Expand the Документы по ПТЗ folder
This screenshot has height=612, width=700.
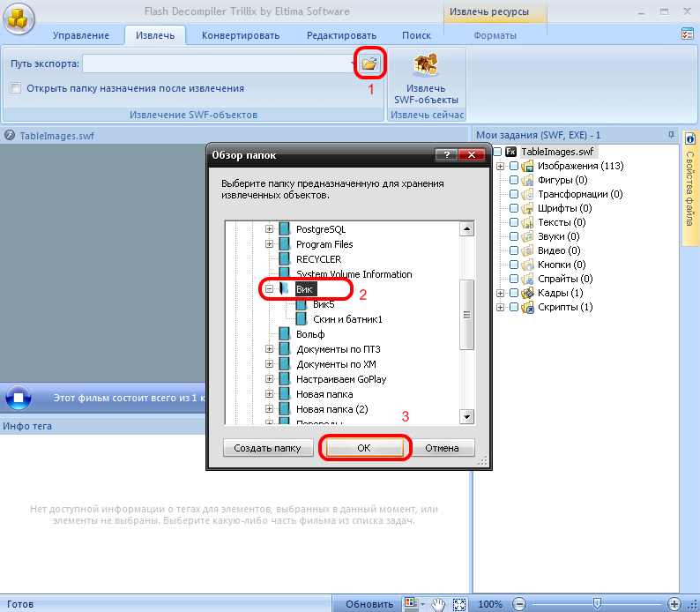(x=269, y=348)
